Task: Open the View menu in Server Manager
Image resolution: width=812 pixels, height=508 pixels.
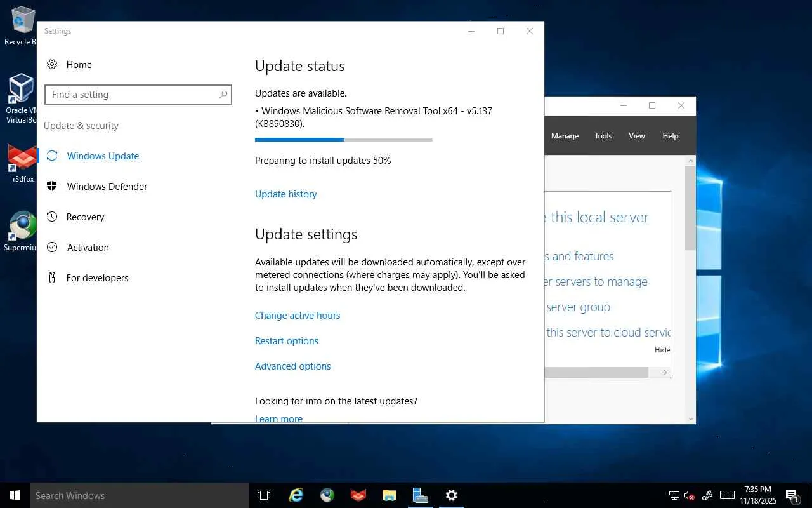Action: [x=637, y=136]
